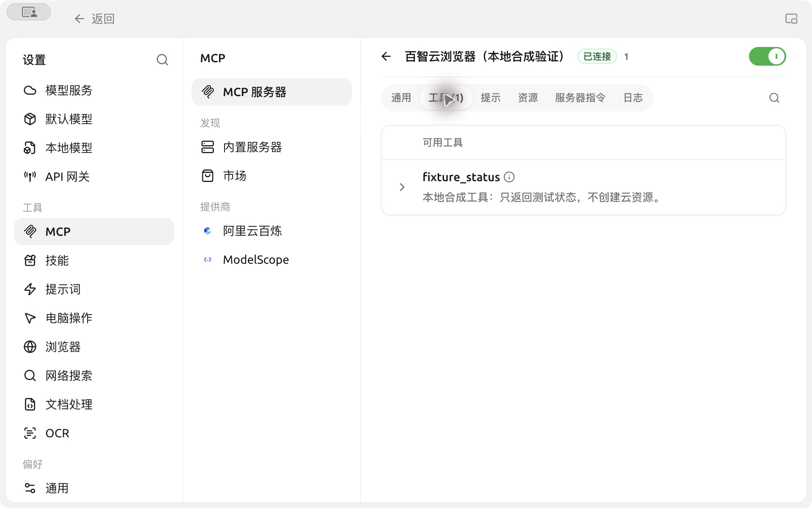Click the 返回 back button
Image resolution: width=812 pixels, height=508 pixels.
[95, 19]
